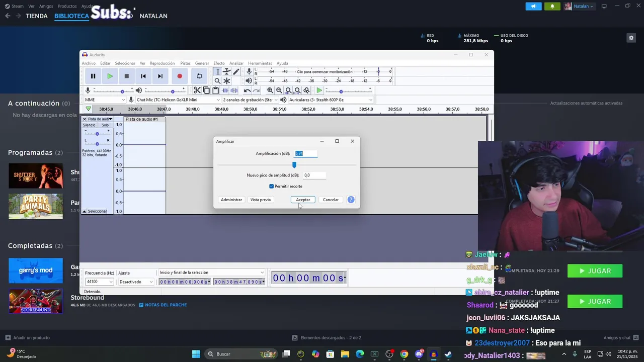The width and height of the screenshot is (644, 362).
Task: Open the Inicio y final de la selección dropdown
Action: pos(211,273)
